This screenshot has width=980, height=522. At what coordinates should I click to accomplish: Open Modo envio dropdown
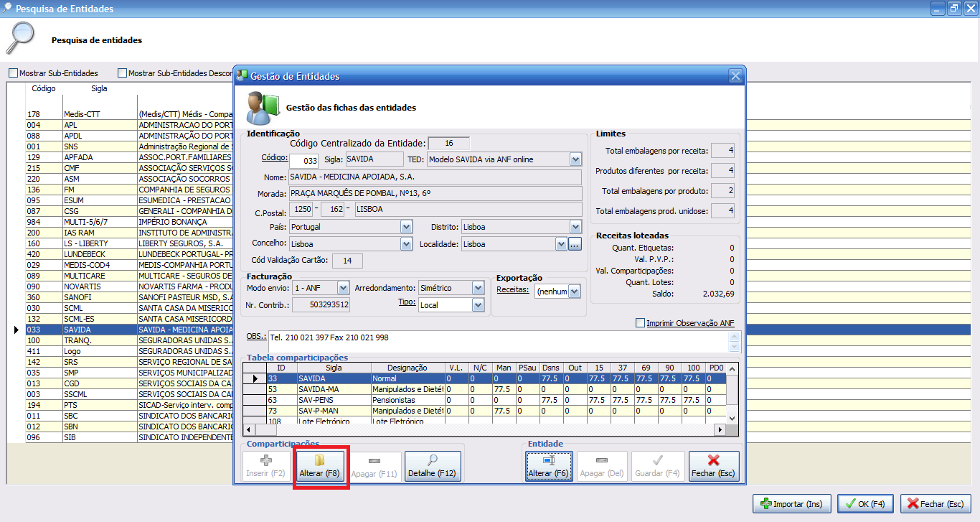coord(343,288)
